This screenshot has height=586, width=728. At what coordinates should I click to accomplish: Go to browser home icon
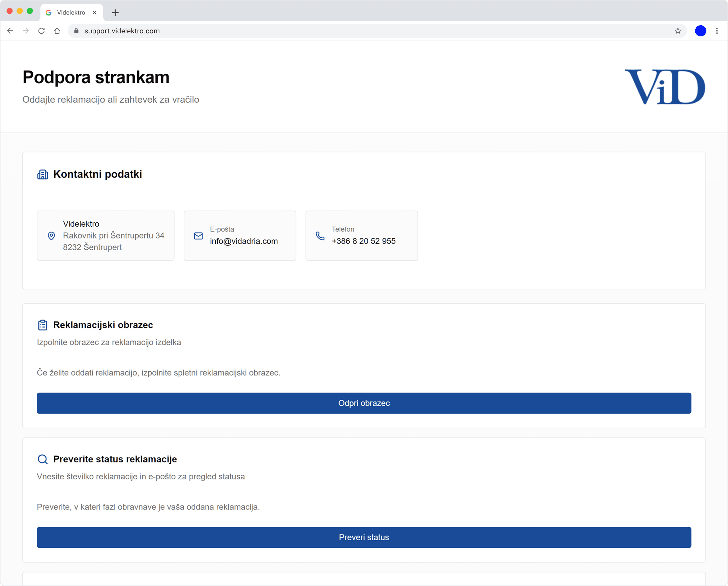57,31
